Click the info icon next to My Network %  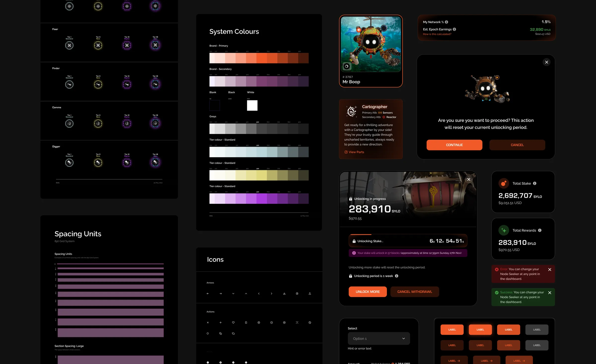tap(447, 22)
